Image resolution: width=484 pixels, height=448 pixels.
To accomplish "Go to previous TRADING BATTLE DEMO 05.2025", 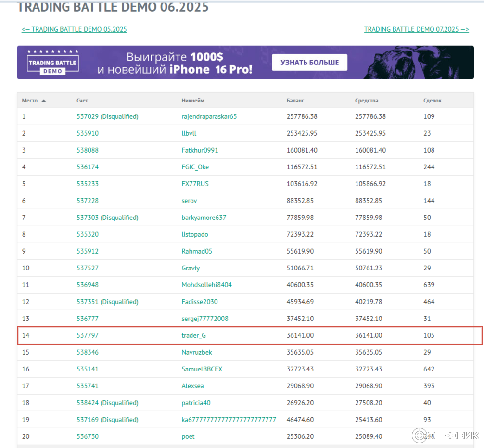I will [x=74, y=29].
